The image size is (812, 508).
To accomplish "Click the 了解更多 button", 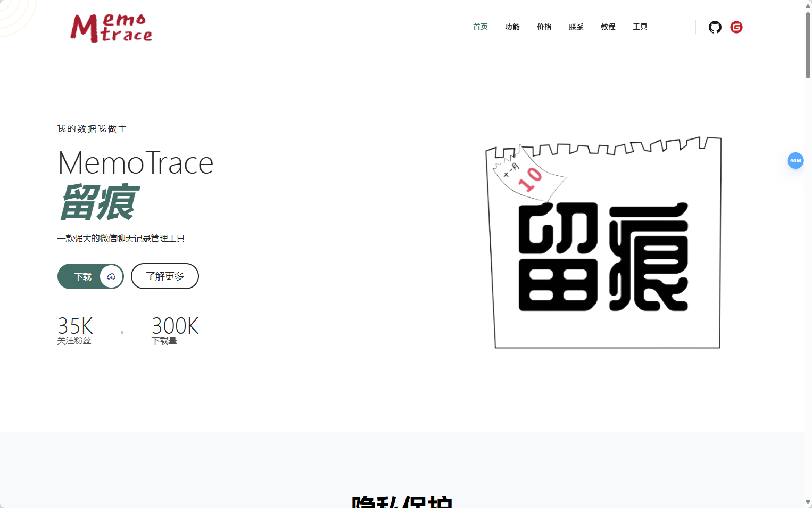I will coord(165,276).
